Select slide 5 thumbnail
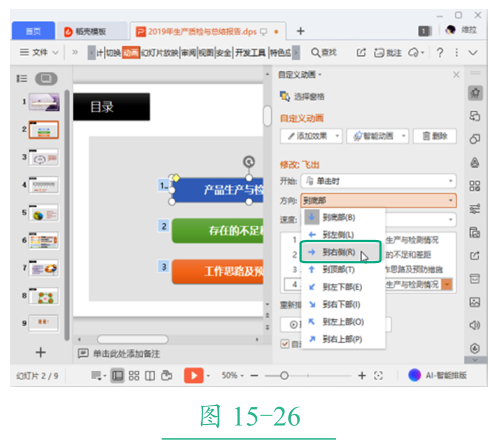Image resolution: width=497 pixels, height=445 pixels. coord(44,213)
